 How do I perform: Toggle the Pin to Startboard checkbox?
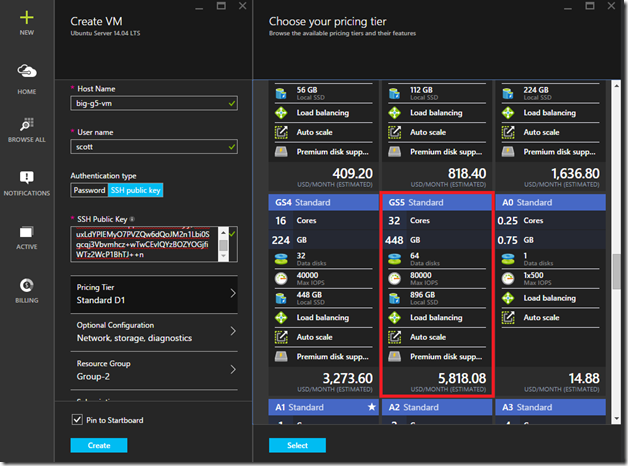(x=77, y=420)
